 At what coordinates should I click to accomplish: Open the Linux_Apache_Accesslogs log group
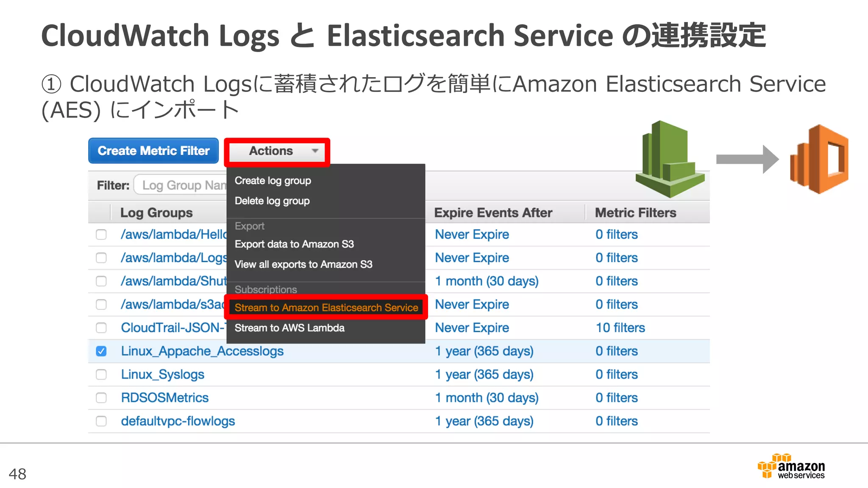[202, 351]
